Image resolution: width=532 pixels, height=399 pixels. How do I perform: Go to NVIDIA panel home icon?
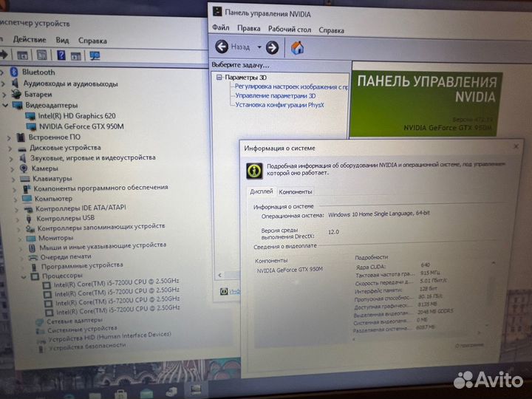tap(297, 48)
